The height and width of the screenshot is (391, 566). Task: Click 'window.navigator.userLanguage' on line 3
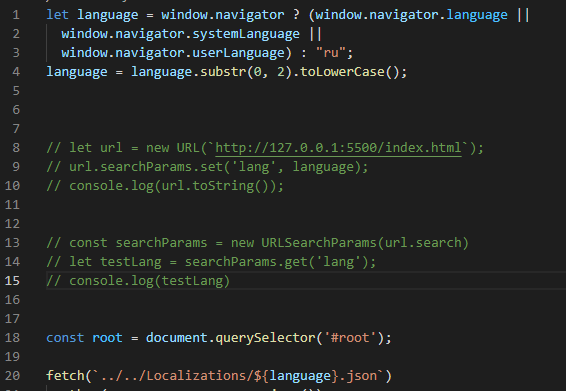pos(173,53)
